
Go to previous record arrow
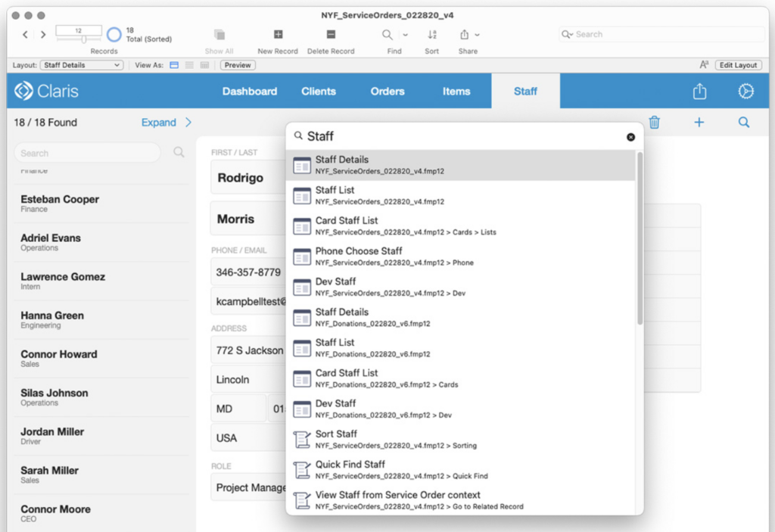pos(25,35)
